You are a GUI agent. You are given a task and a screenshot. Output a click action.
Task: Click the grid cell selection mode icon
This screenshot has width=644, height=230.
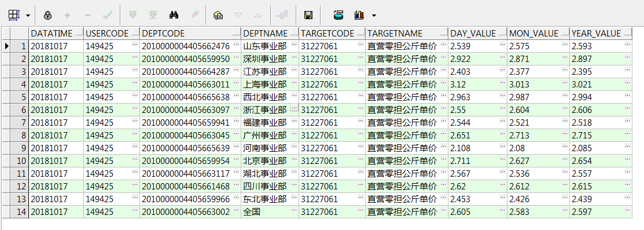coord(14,16)
